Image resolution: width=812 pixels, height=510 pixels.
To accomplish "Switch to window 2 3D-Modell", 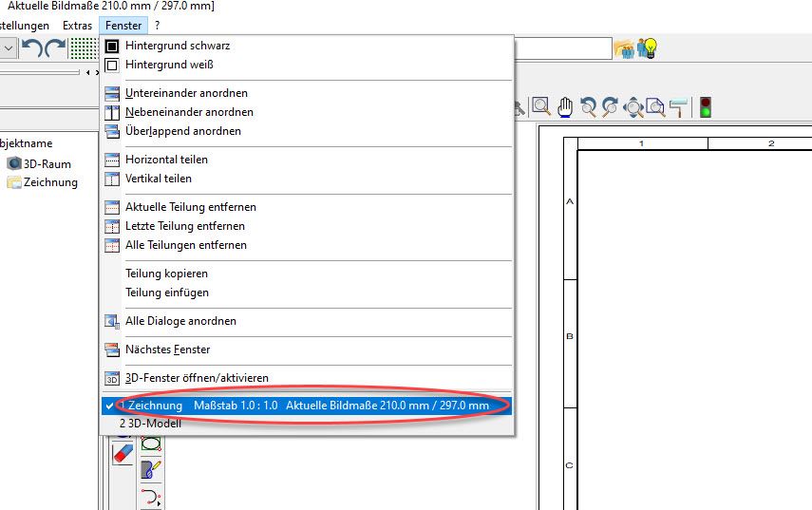I will [307, 424].
